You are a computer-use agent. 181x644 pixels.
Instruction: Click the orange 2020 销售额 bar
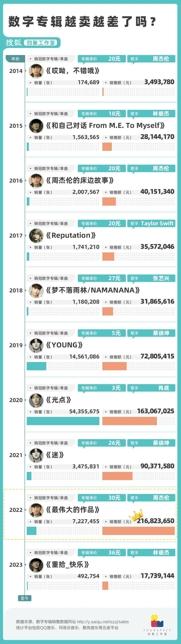pyautogui.click(x=130, y=421)
